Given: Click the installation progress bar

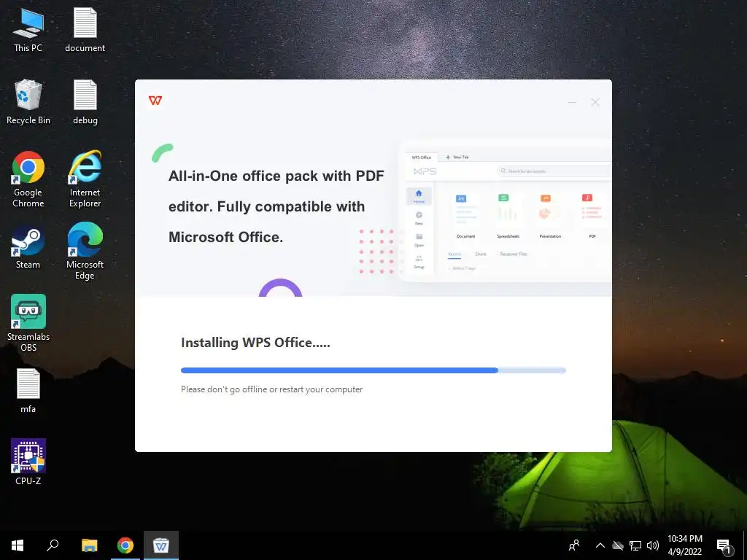Looking at the screenshot, I should pos(373,370).
